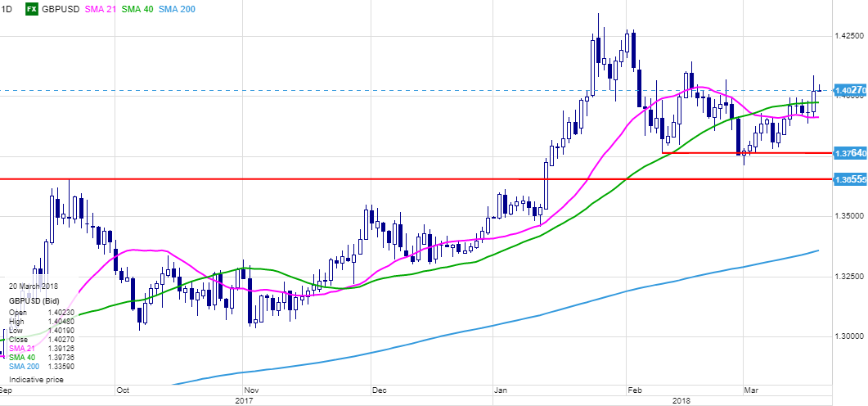Select the SMA 40 indicator label
This screenshot has width=868, height=406.
pyautogui.click(x=137, y=9)
